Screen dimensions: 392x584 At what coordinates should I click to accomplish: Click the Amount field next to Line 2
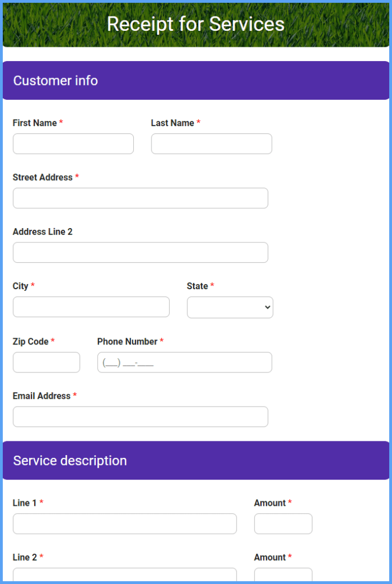pos(283,578)
